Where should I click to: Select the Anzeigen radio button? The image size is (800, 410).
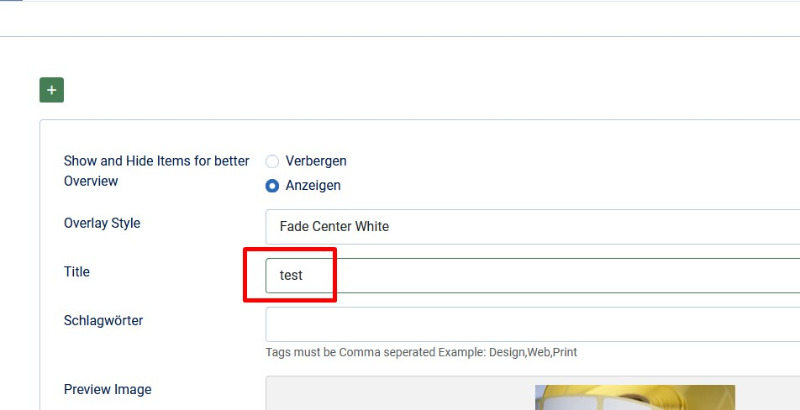coord(272,186)
